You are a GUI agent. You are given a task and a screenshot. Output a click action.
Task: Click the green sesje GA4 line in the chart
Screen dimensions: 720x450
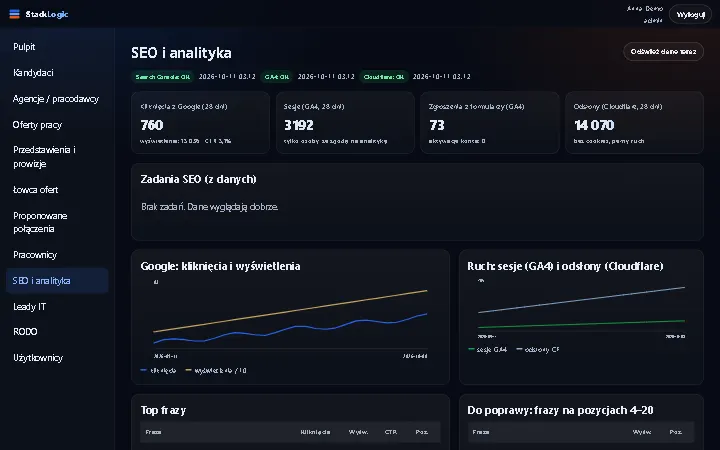tap(581, 324)
